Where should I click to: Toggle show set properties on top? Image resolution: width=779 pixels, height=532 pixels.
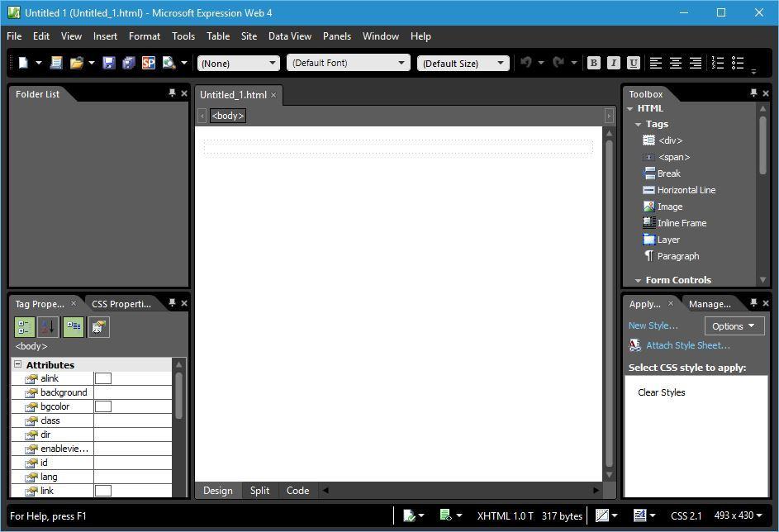pyautogui.click(x=74, y=327)
